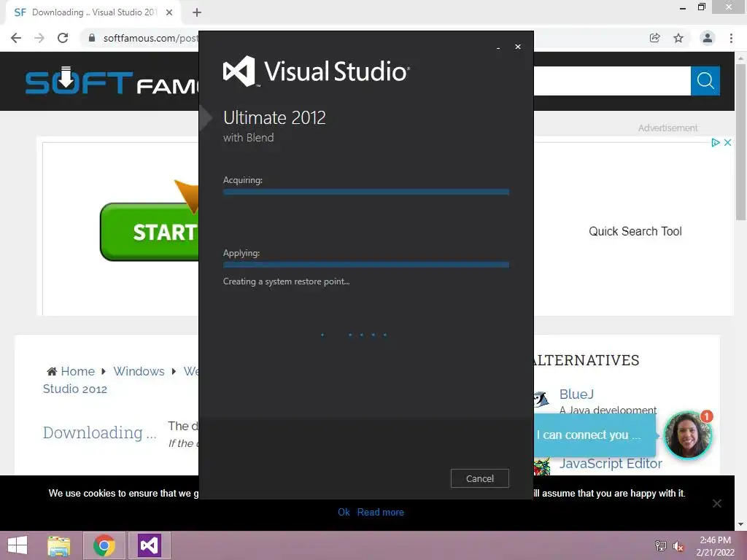The image size is (747, 560).
Task: Minimize the Visual Studio installer dialog
Action: tap(498, 47)
